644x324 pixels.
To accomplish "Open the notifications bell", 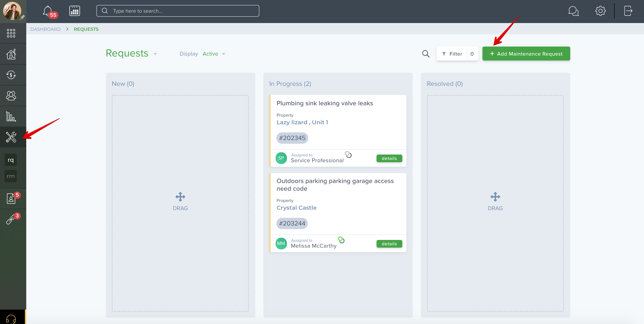I will 48,11.
